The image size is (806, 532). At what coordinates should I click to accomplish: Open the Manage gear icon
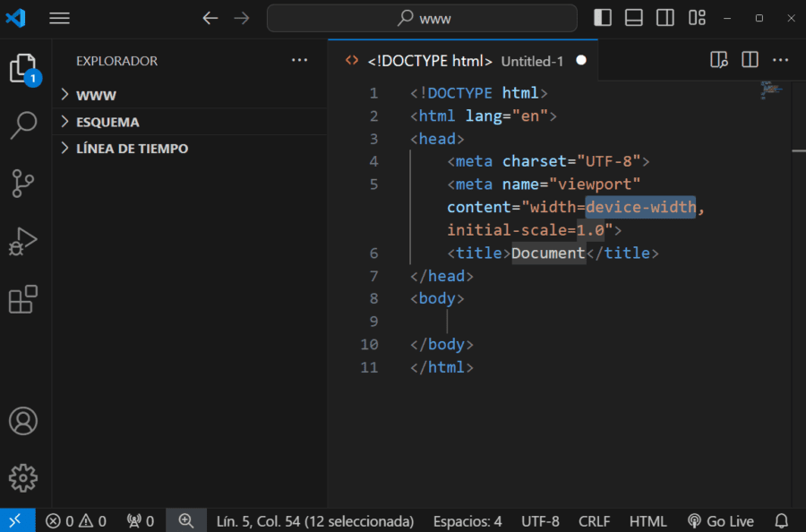pos(23,478)
